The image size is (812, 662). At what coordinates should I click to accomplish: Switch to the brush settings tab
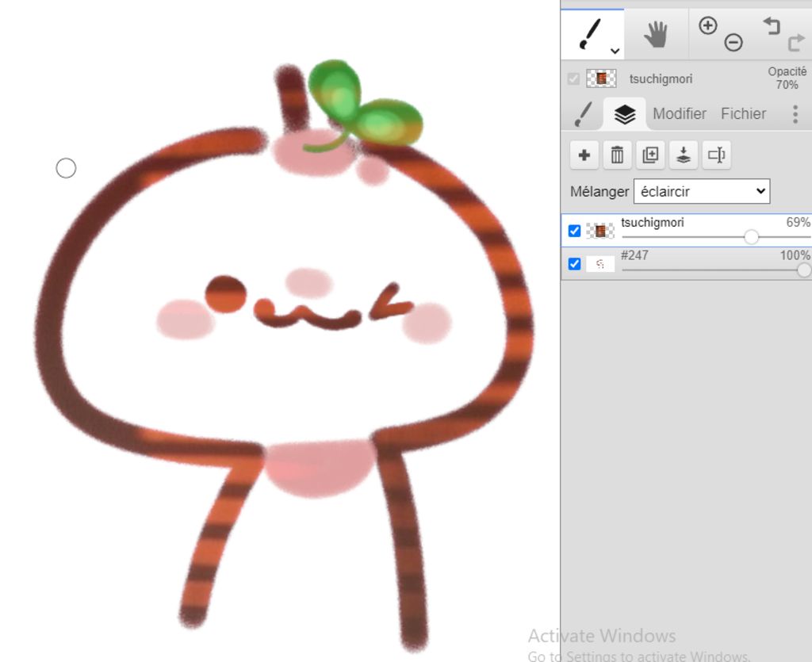point(583,114)
